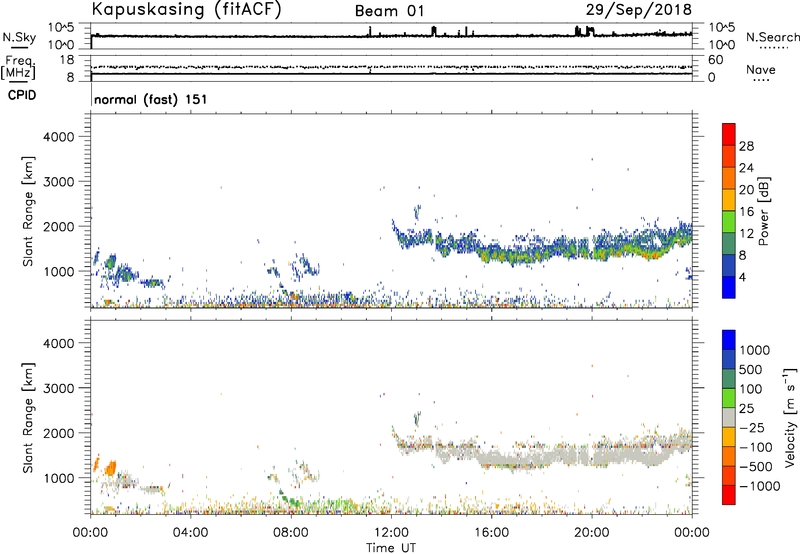The width and height of the screenshot is (800, 554).
Task: Click the 4000 tick of the power panel
Action: pos(58,137)
